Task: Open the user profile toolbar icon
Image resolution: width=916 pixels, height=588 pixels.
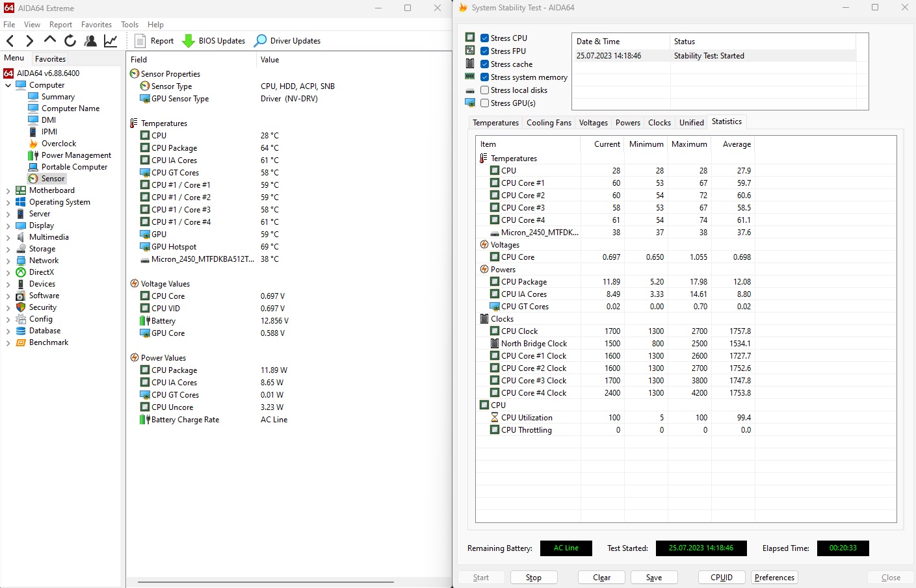Action: tap(90, 41)
